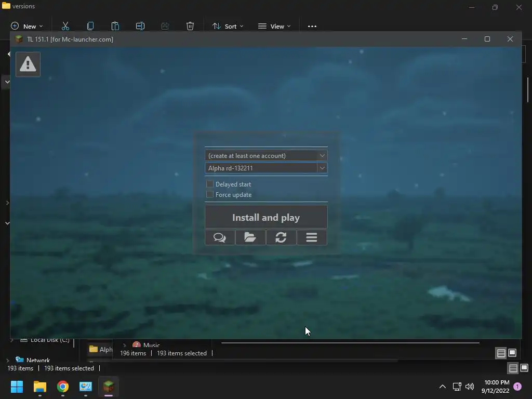Show hidden system tray icons

pos(443,387)
